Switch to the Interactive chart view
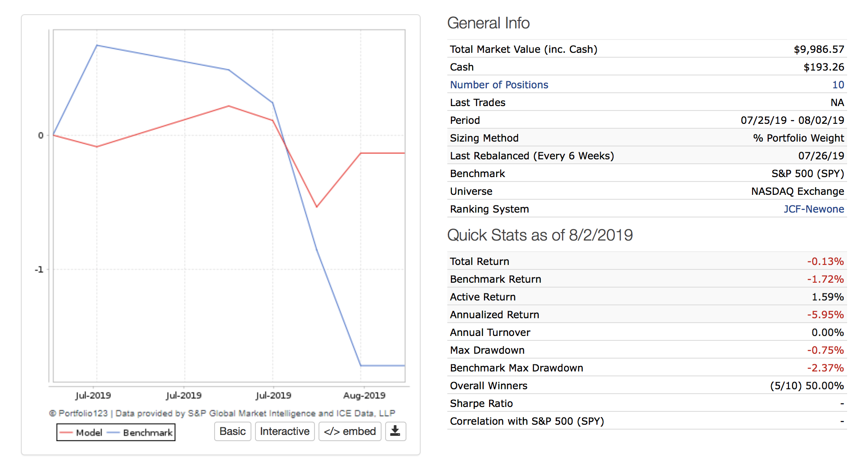 click(x=285, y=431)
